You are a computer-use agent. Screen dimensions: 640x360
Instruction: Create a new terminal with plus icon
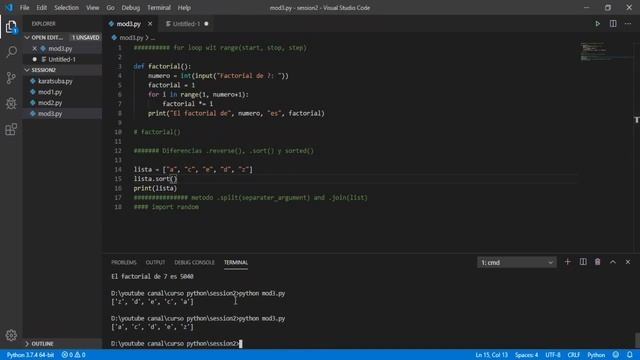point(567,262)
